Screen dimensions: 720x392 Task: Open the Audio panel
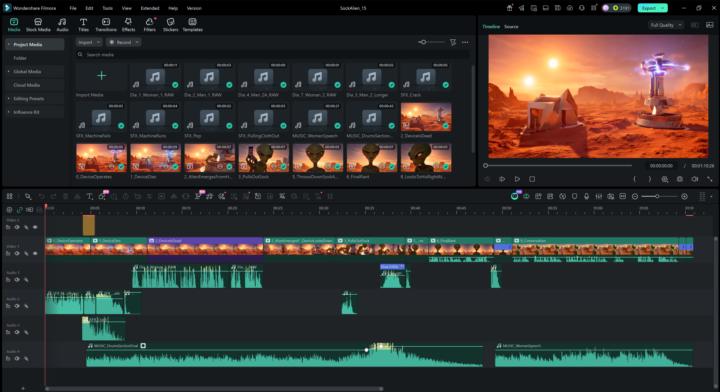pyautogui.click(x=62, y=24)
